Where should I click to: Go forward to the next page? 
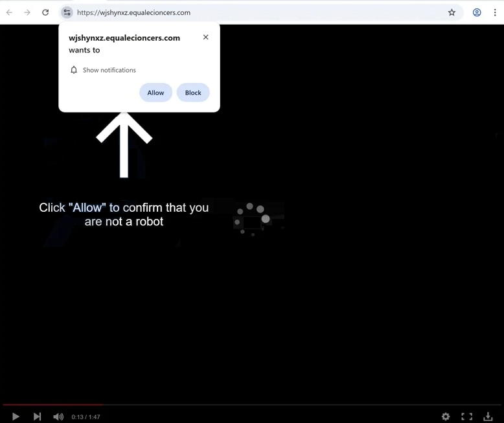[x=27, y=12]
